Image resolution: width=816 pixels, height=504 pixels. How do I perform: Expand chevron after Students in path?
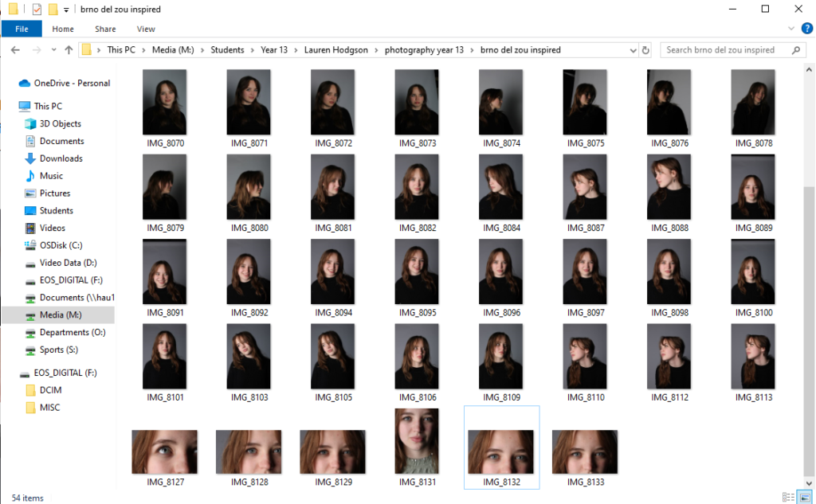(x=253, y=50)
